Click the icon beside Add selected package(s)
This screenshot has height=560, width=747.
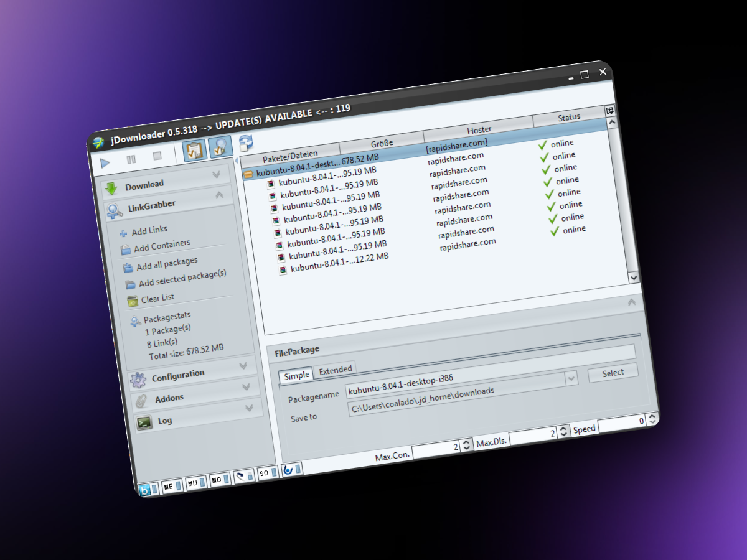tap(131, 285)
